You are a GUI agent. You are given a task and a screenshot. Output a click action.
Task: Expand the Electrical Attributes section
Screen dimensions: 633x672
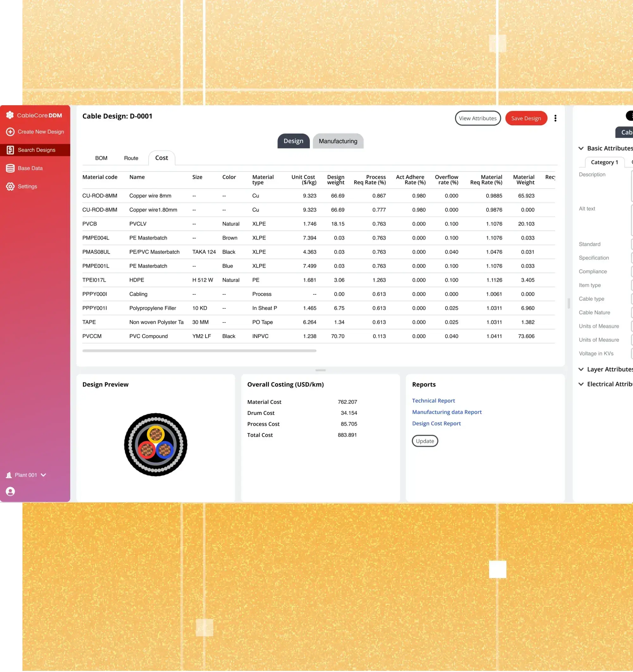[581, 384]
